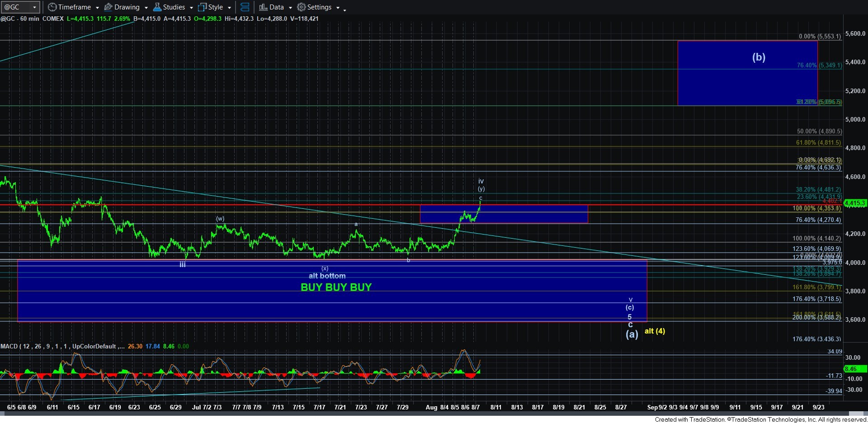The width and height of the screenshot is (868, 423).
Task: Open the Studies menu label
Action: (174, 7)
